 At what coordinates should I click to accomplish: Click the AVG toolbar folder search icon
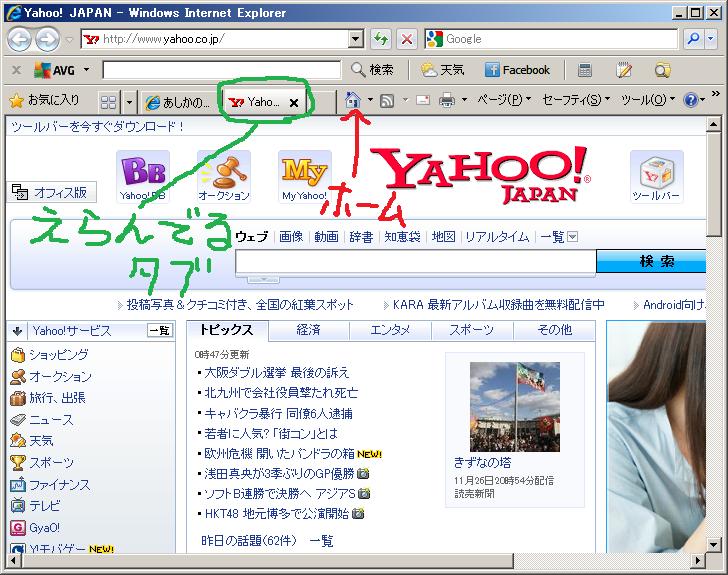663,70
